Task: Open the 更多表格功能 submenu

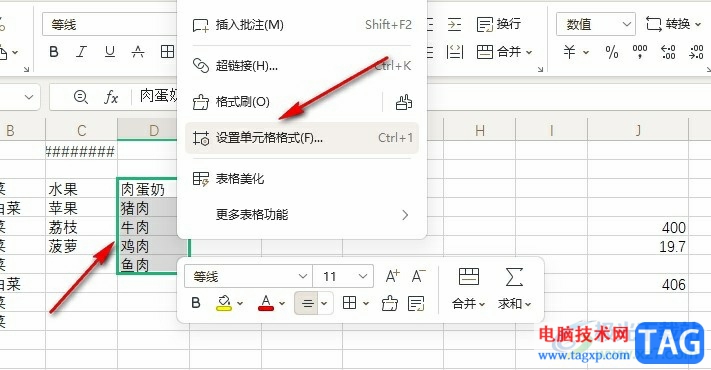Action: 302,214
